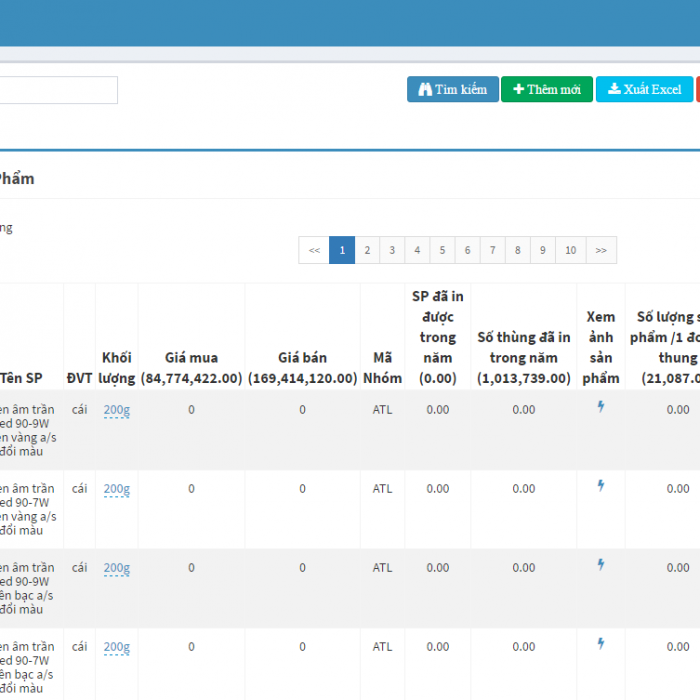Focus the search text input field
This screenshot has height=700, width=700.
pos(58,90)
